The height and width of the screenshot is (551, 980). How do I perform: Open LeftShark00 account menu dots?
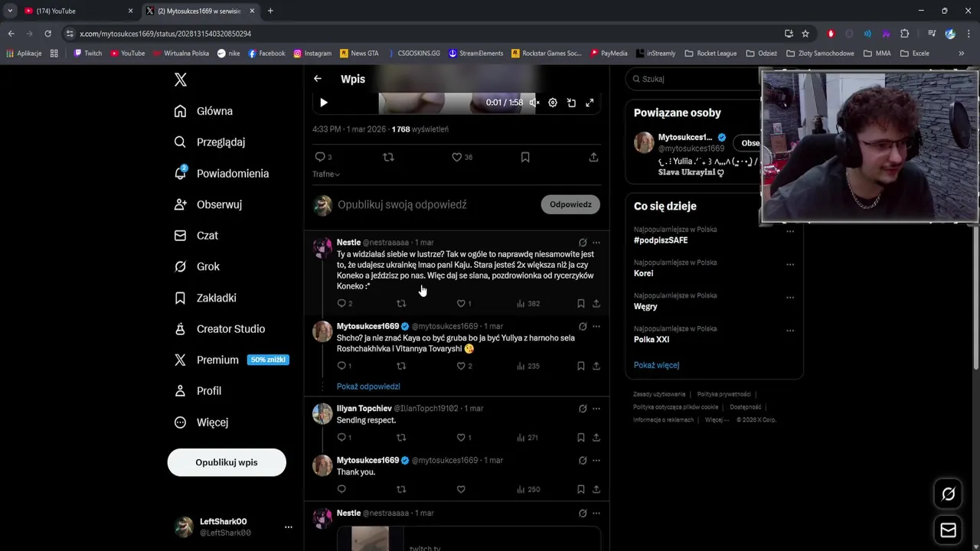289,527
